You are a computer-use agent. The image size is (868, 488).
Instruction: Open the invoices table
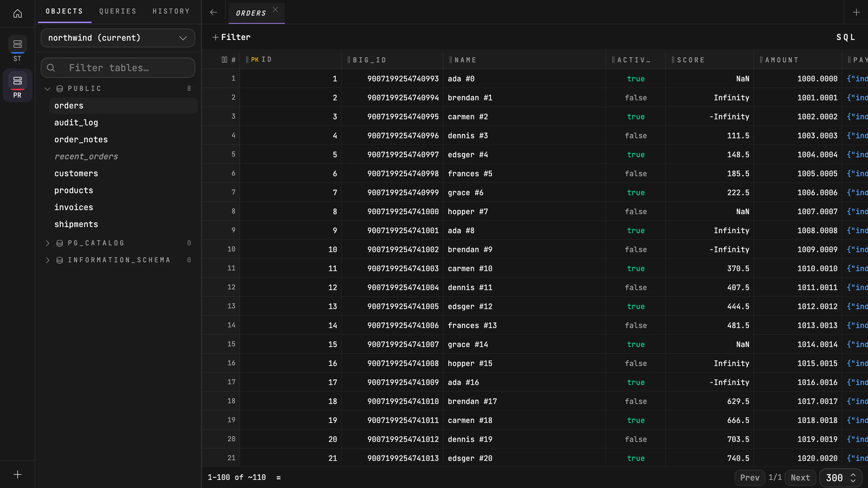coord(123,207)
